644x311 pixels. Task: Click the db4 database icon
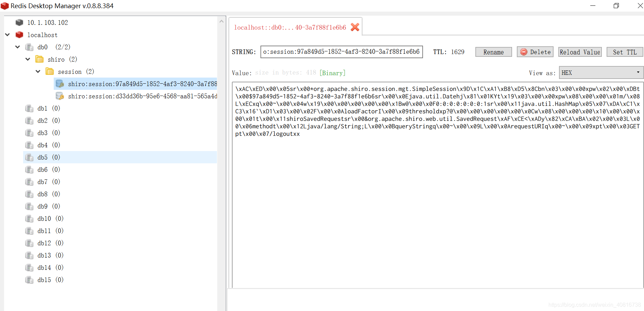(29, 145)
